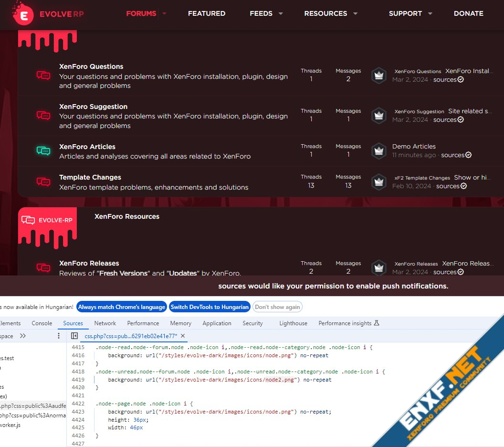Image resolution: width=504 pixels, height=447 pixels.
Task: Open the XenForo Suggestion forum link
Action: pyautogui.click(x=93, y=106)
